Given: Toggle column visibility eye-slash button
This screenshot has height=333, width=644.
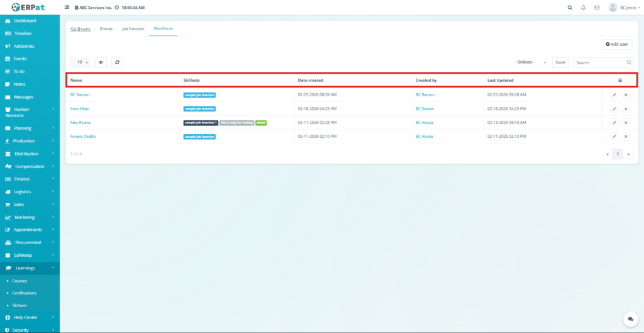Looking at the screenshot, I should coord(101,62).
